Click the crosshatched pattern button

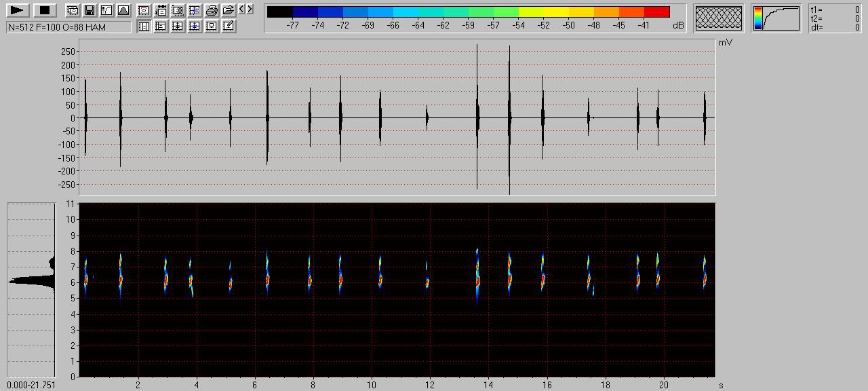[x=719, y=18]
